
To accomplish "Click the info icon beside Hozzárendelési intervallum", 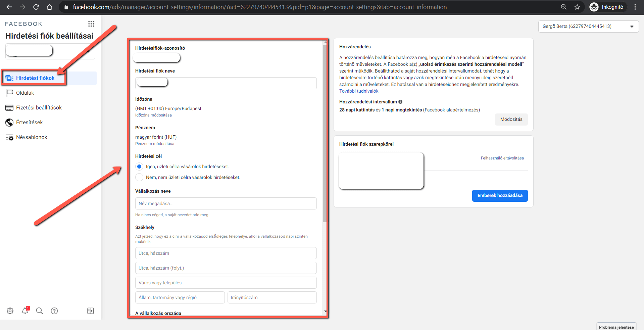I will (400, 102).
